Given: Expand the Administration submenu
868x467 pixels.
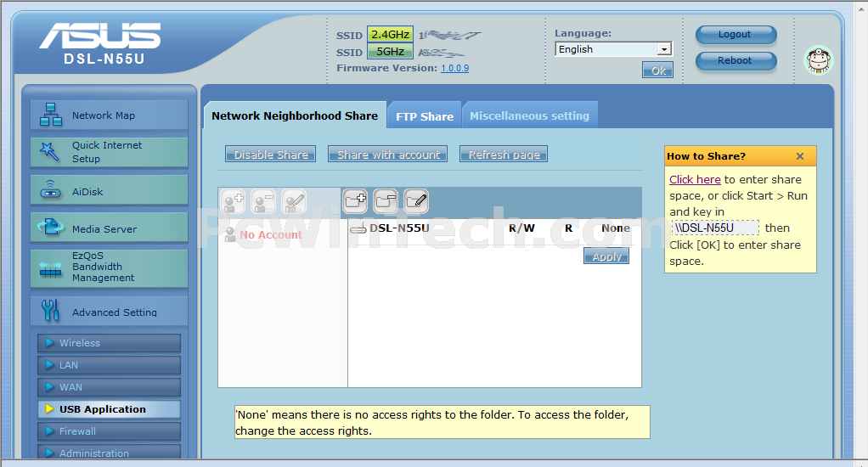Looking at the screenshot, I should pyautogui.click(x=109, y=453).
